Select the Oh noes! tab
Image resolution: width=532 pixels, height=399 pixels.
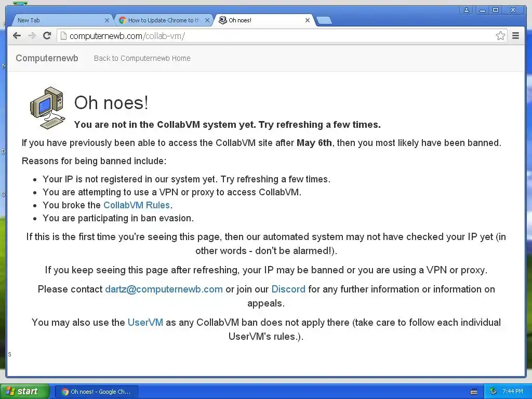(x=264, y=20)
